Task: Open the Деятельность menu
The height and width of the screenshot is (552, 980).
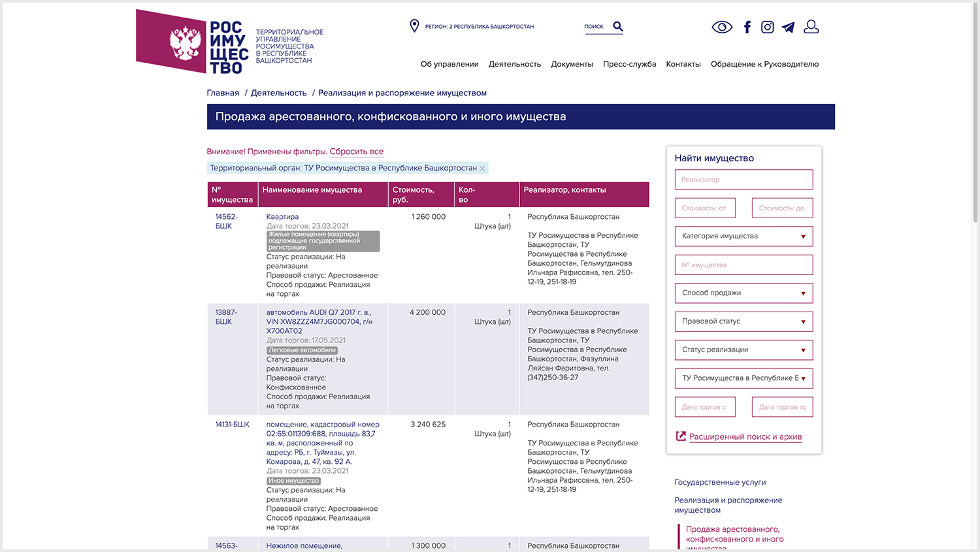Action: click(x=515, y=64)
